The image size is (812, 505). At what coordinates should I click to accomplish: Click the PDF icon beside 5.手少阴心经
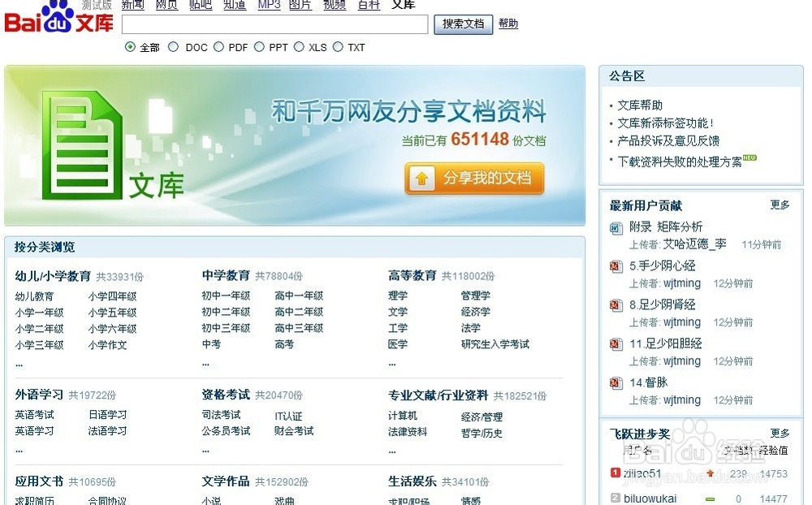pos(615,267)
